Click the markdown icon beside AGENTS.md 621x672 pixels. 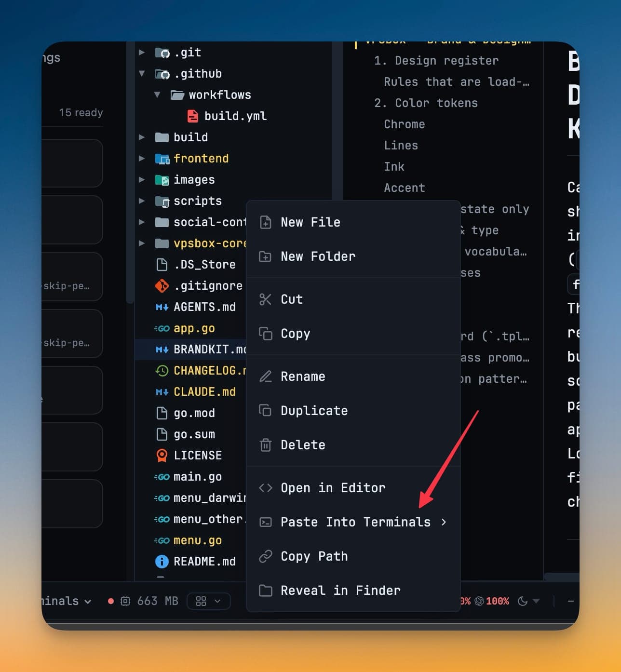point(162,308)
